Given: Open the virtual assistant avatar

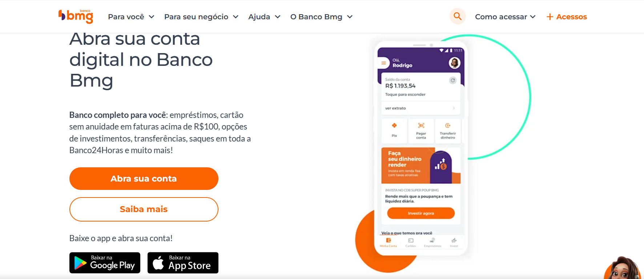Looking at the screenshot, I should coord(623,270).
